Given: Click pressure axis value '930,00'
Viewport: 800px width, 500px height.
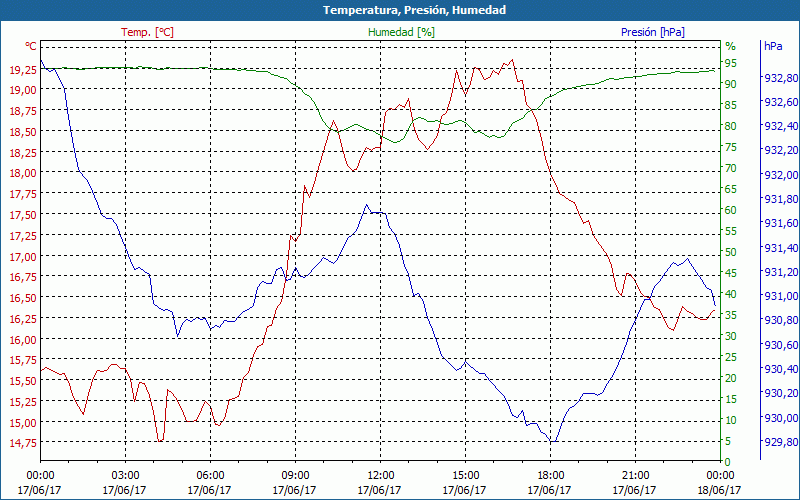Looking at the screenshot, I should tap(781, 418).
